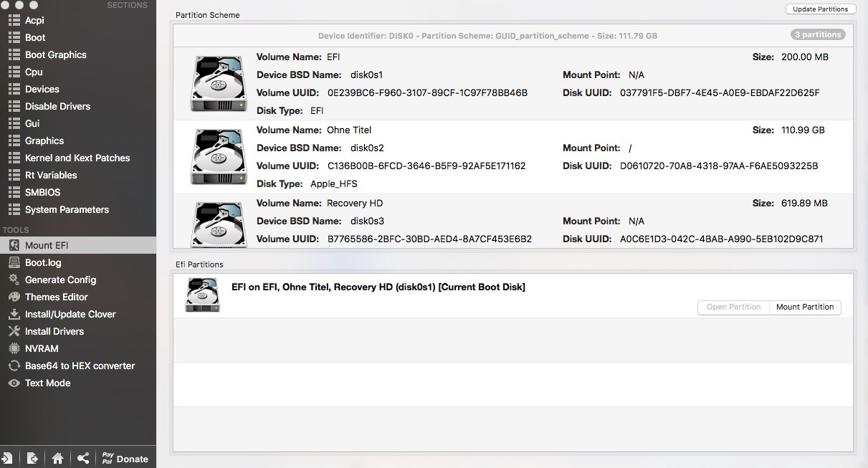868x468 pixels.
Task: Click Disk UUID A0C6E1D3-042C-4BAB-A990-5EB102D9C871
Action: (722, 239)
